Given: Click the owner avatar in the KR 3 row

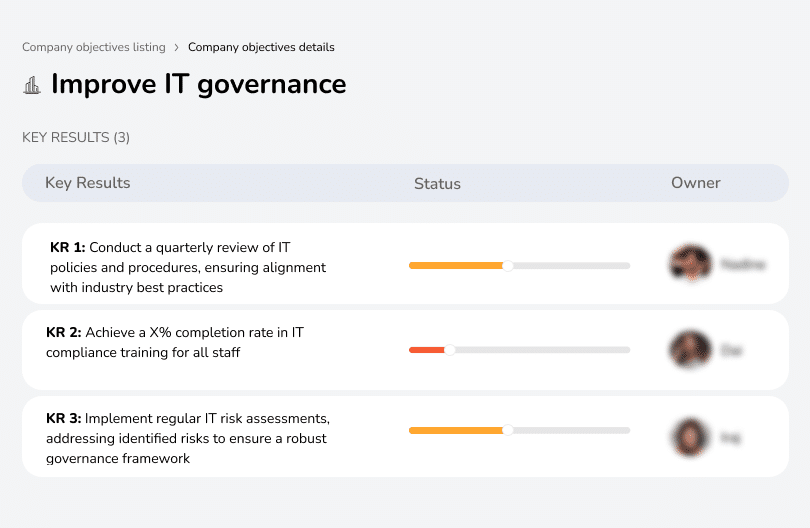Looking at the screenshot, I should coord(691,438).
